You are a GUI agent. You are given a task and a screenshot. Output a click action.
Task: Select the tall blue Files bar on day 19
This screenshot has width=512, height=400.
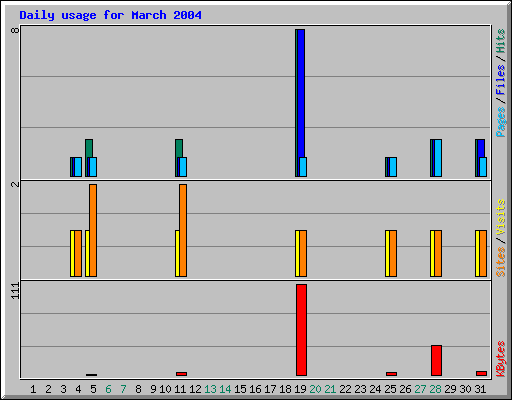click(x=301, y=93)
